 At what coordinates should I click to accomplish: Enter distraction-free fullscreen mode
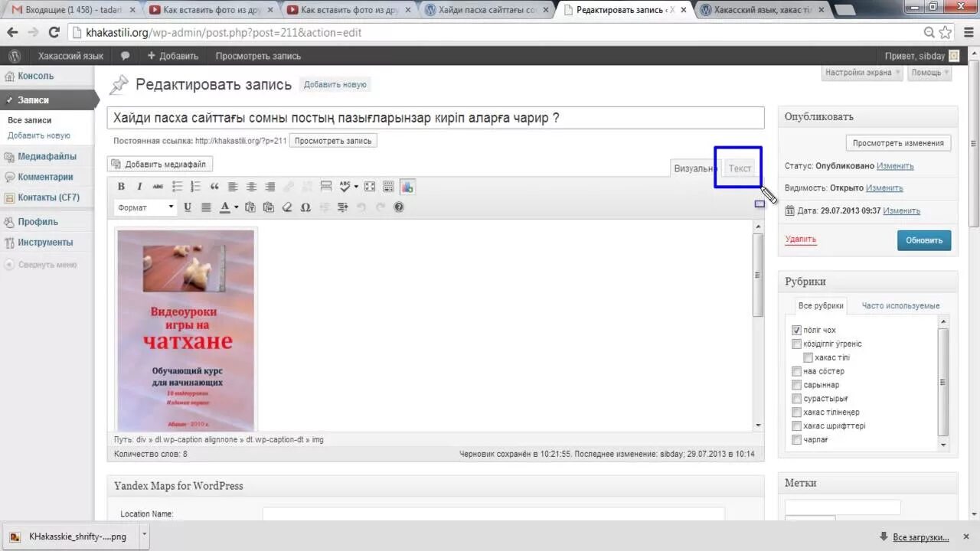click(x=370, y=187)
